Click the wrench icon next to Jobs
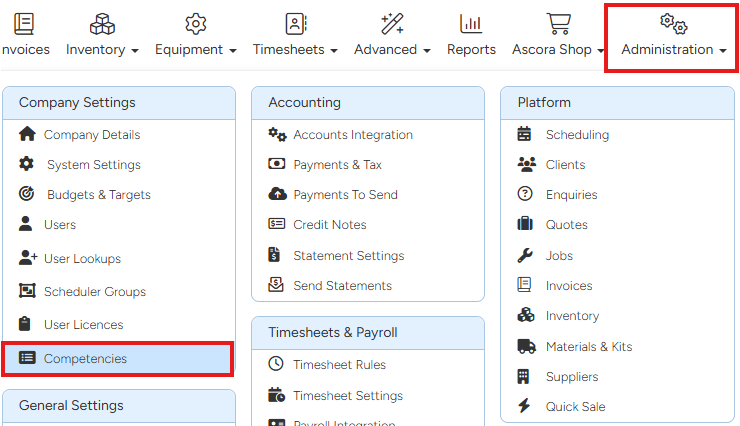 point(525,255)
